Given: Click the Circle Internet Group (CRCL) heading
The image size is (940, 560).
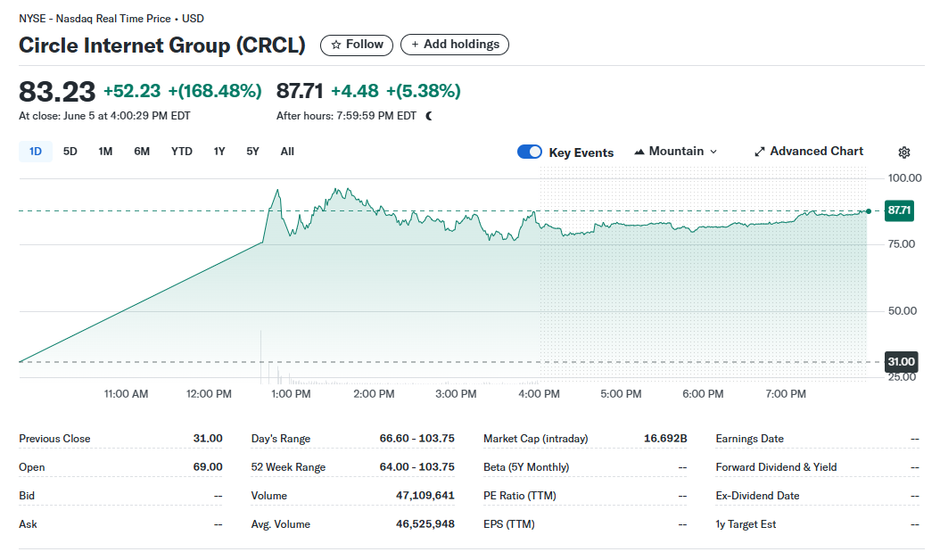Looking at the screenshot, I should click(x=161, y=45).
